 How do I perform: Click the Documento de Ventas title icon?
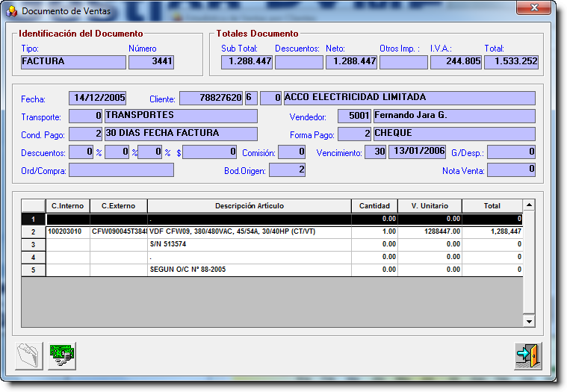click(11, 11)
